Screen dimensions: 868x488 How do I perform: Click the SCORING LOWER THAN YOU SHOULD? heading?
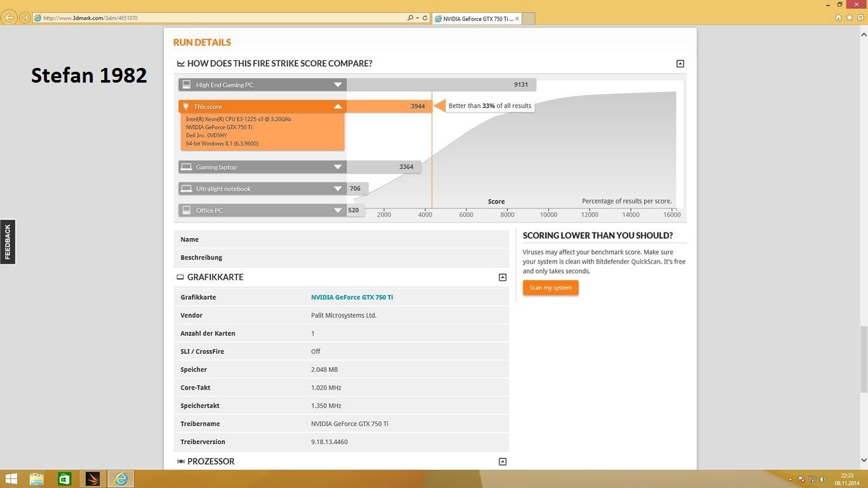tap(598, 236)
